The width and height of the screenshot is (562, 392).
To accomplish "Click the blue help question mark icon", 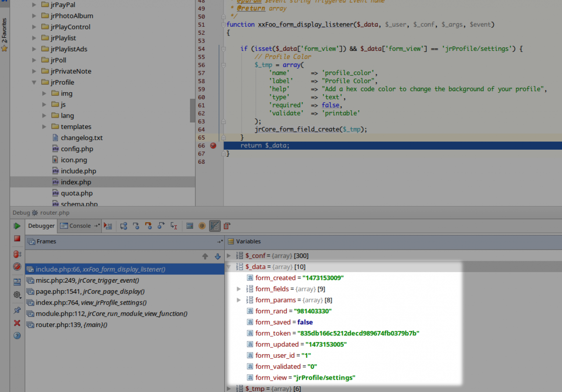I will (17, 336).
